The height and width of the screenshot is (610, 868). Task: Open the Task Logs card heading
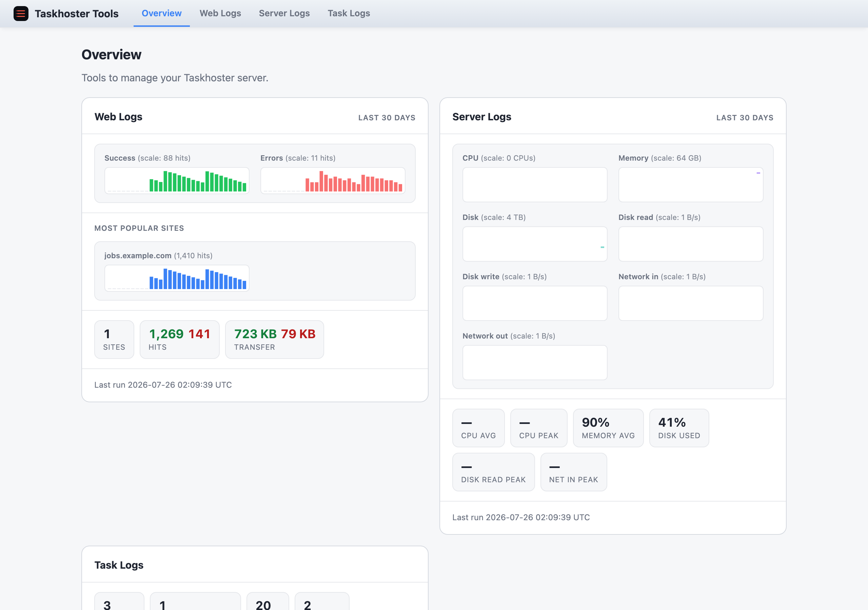click(x=119, y=565)
